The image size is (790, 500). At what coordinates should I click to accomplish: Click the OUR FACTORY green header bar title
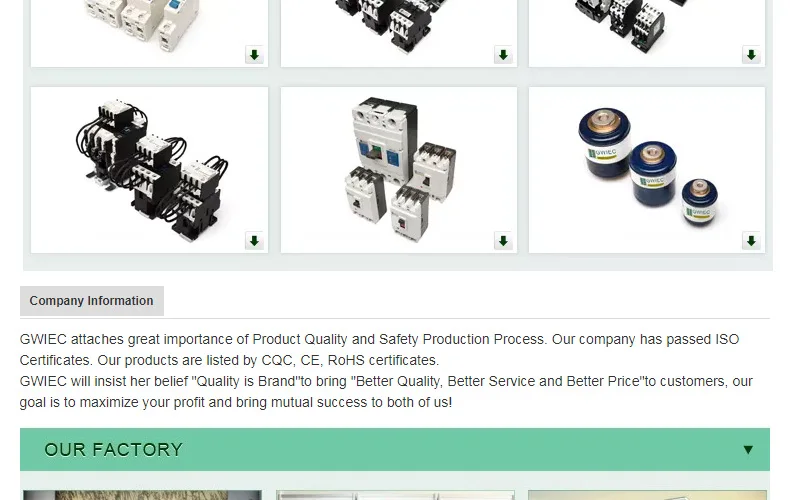(x=113, y=450)
